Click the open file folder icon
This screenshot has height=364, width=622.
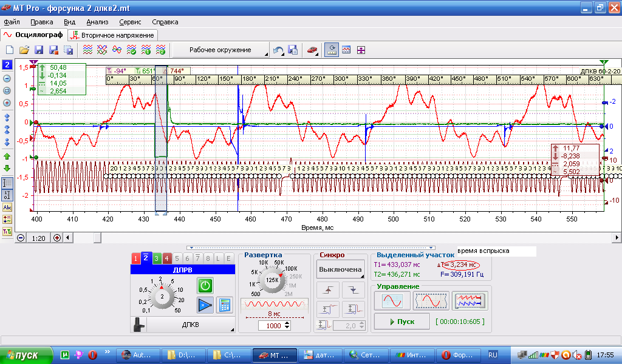click(24, 50)
